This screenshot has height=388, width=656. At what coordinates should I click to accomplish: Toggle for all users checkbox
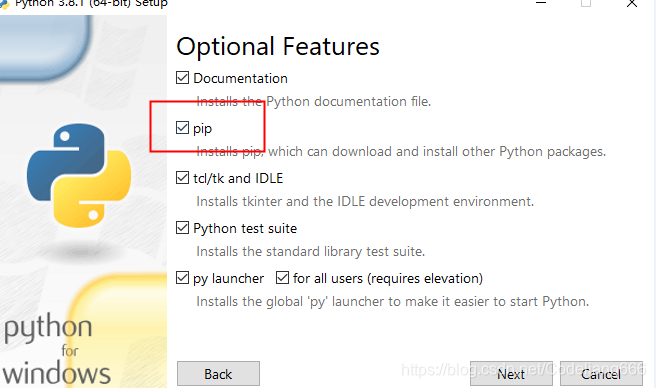[x=282, y=278]
